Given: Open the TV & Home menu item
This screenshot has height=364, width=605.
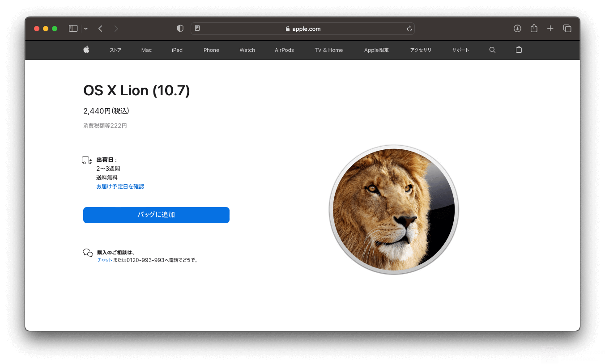Looking at the screenshot, I should (x=329, y=50).
